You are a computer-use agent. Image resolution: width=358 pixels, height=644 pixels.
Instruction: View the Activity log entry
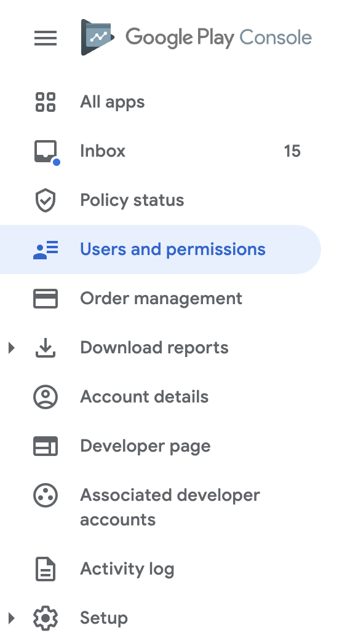point(127,569)
